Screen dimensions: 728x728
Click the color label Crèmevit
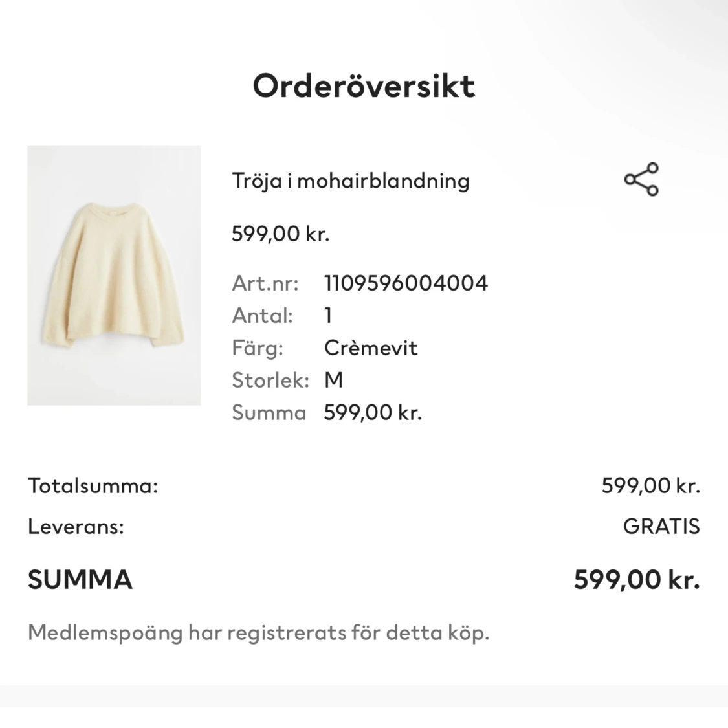coord(371,347)
